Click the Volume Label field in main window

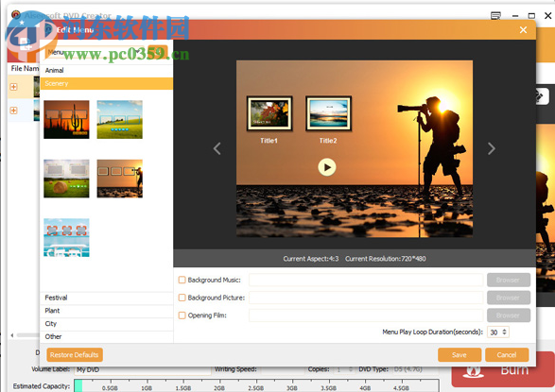coord(143,369)
